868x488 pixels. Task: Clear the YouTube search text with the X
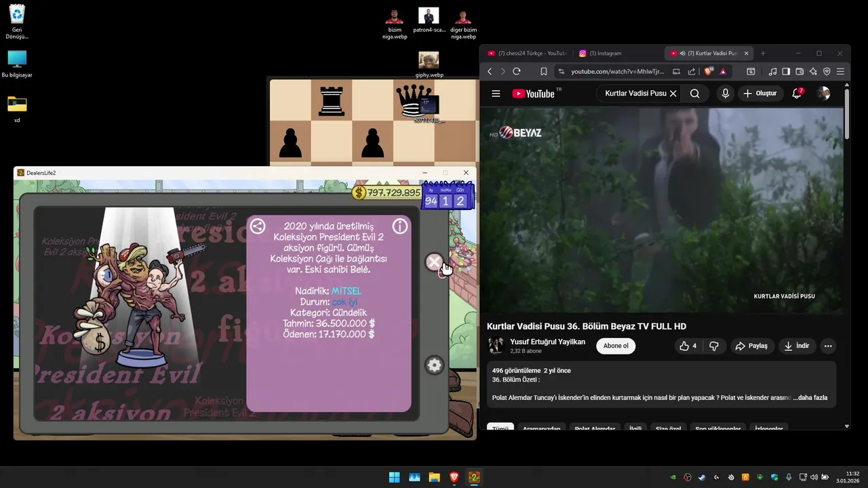point(673,94)
